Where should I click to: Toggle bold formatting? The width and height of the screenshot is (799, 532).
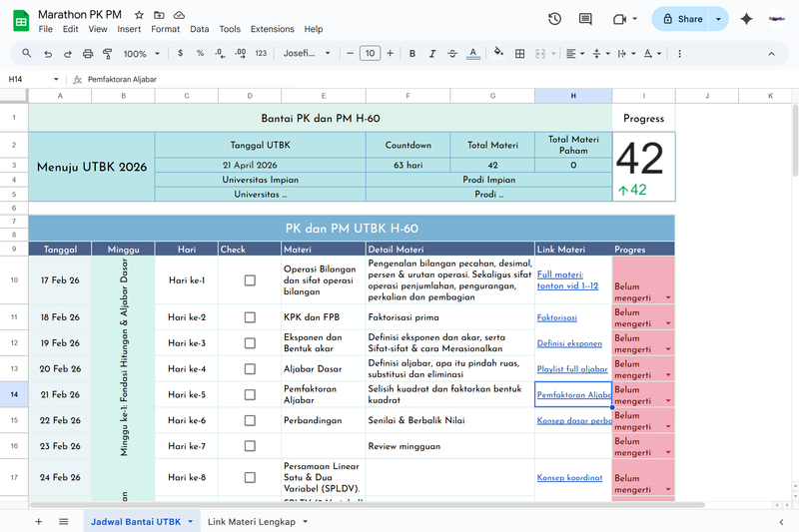(x=412, y=53)
